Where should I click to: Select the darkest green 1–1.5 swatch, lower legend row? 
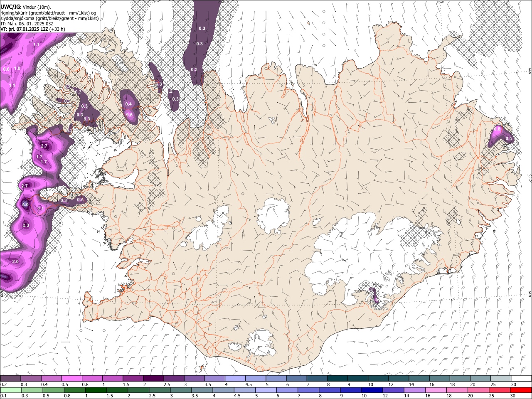click(96, 390)
